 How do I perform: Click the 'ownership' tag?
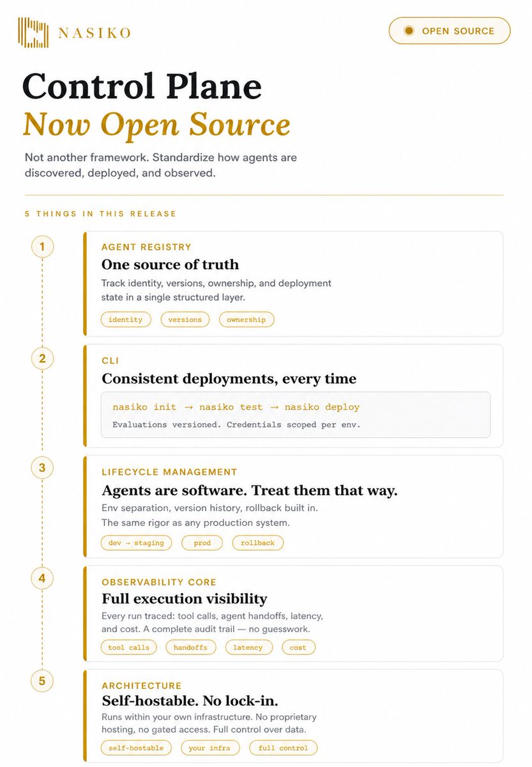(246, 320)
